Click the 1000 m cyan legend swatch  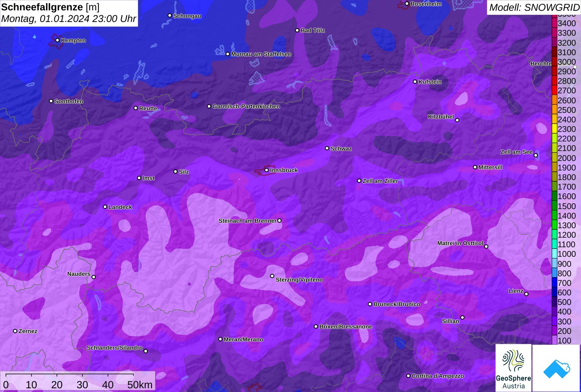point(554,254)
